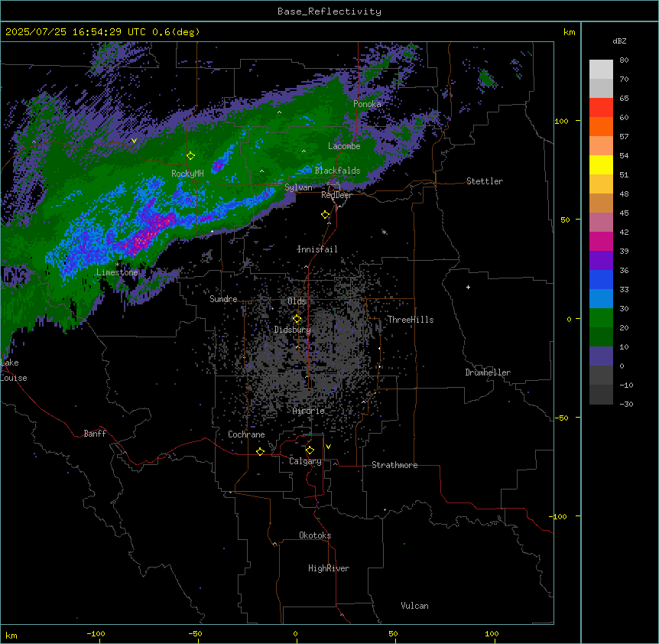
Task: Click the Banff label
Action: 95,434
